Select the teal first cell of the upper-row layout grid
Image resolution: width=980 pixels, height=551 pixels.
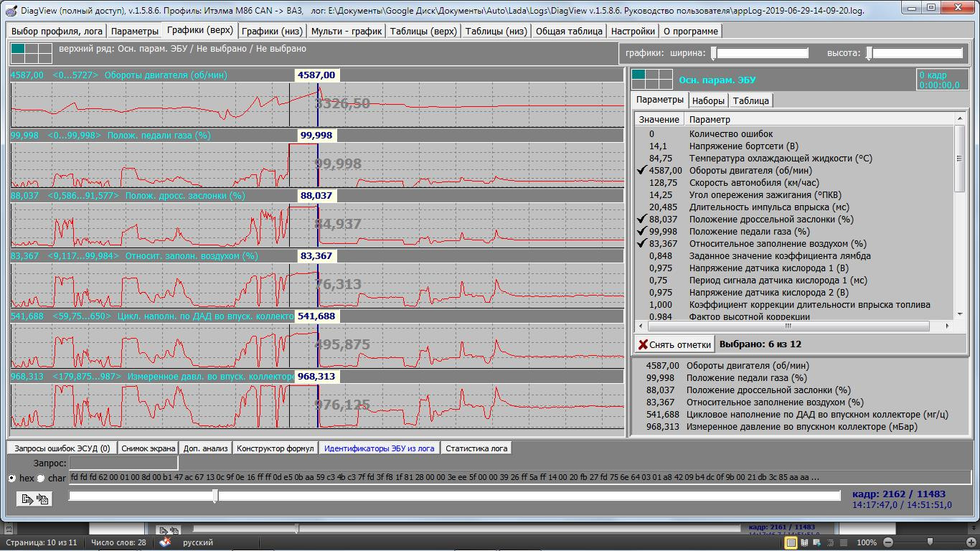pos(18,49)
